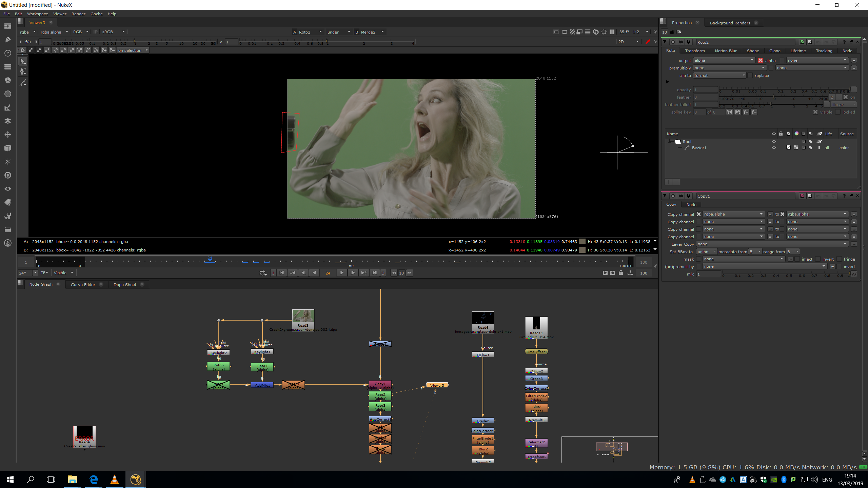Open the Views nodes eye icon
This screenshot has width=868, height=488.
(x=8, y=189)
